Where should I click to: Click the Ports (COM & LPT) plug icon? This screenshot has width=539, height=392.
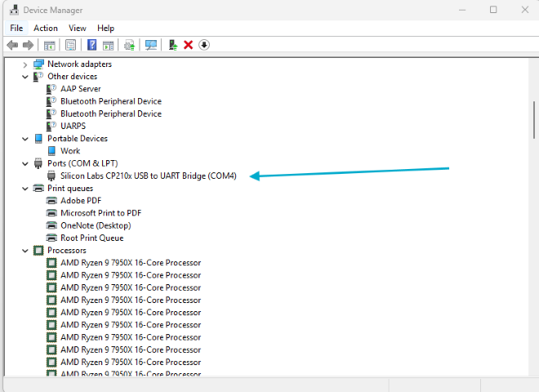click(x=38, y=163)
